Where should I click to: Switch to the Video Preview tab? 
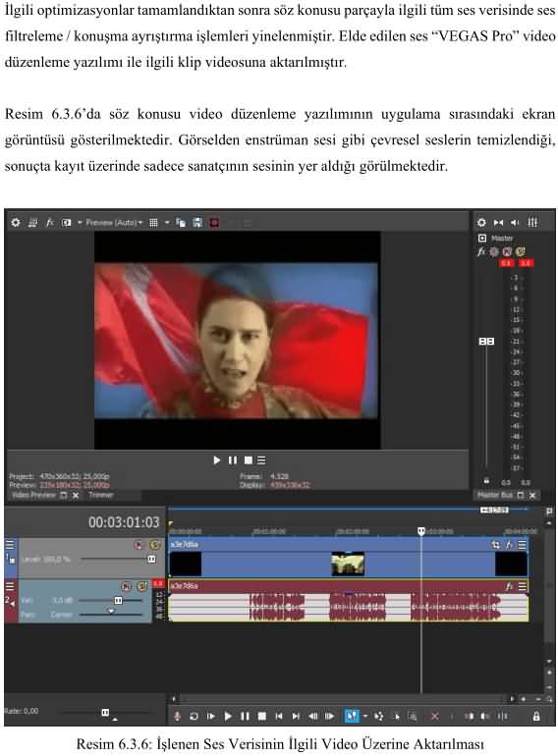tap(33, 495)
